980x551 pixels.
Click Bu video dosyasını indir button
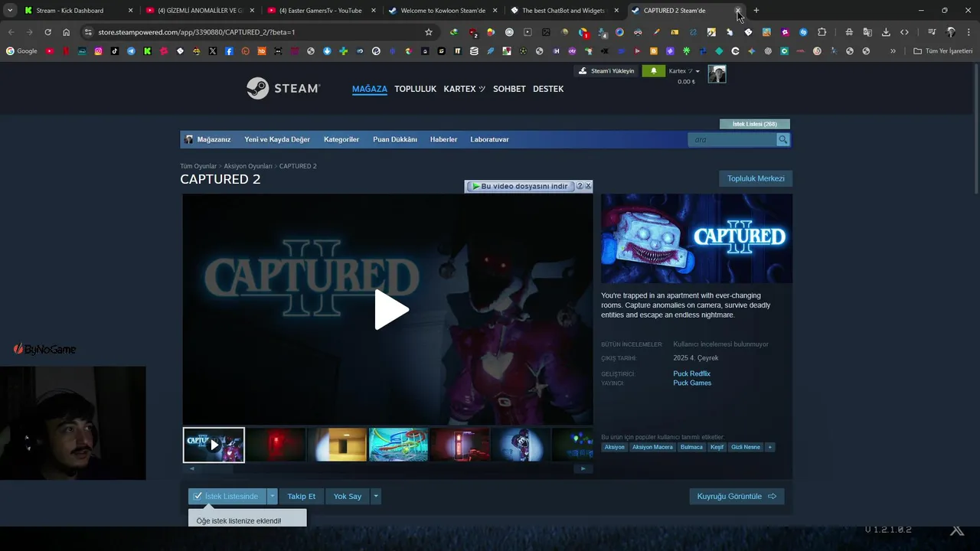[521, 186]
